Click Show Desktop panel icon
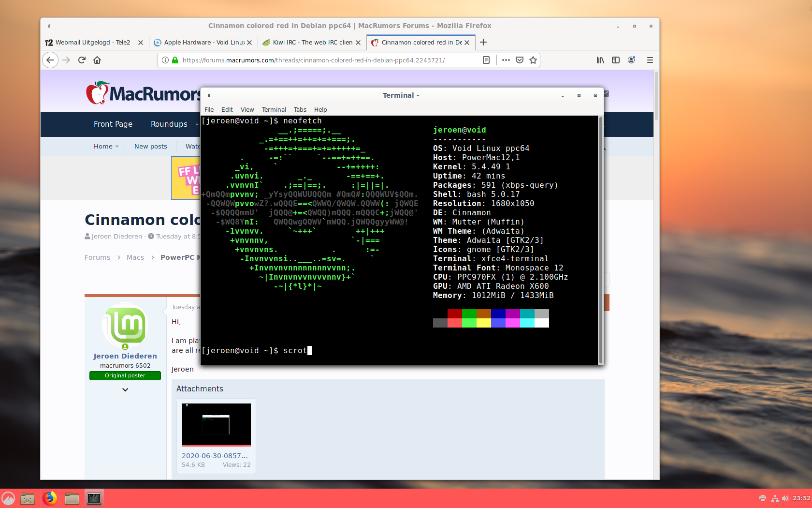812x508 pixels. pyautogui.click(x=28, y=498)
